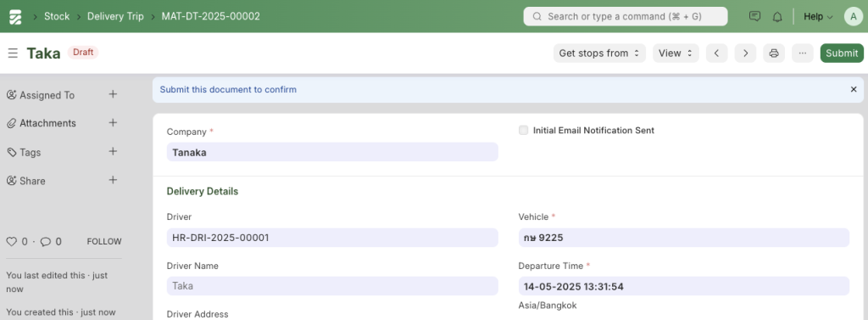Go to previous document arrow

point(716,53)
